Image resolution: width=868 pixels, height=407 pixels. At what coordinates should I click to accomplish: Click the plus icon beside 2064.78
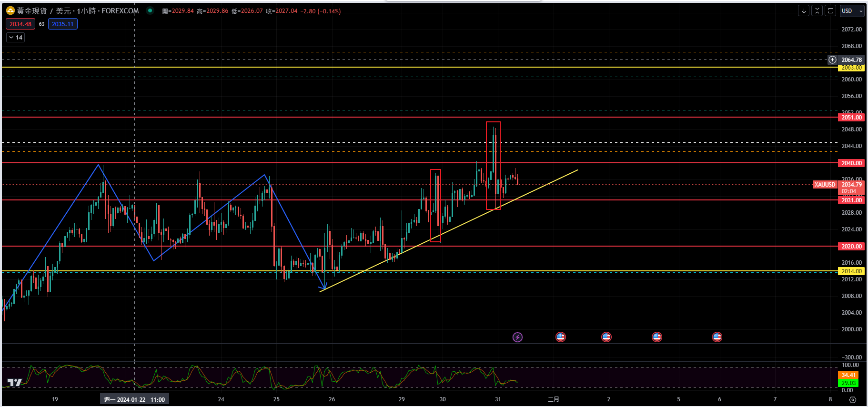pyautogui.click(x=832, y=60)
